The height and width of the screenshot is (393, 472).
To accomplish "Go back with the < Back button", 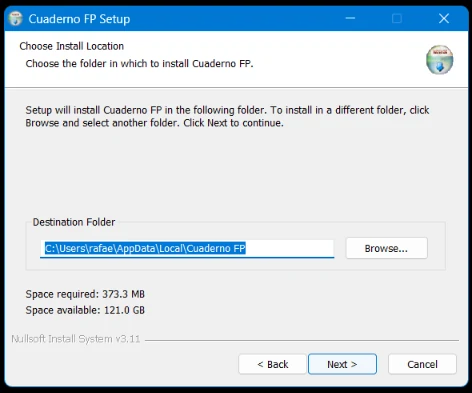I will point(272,364).
